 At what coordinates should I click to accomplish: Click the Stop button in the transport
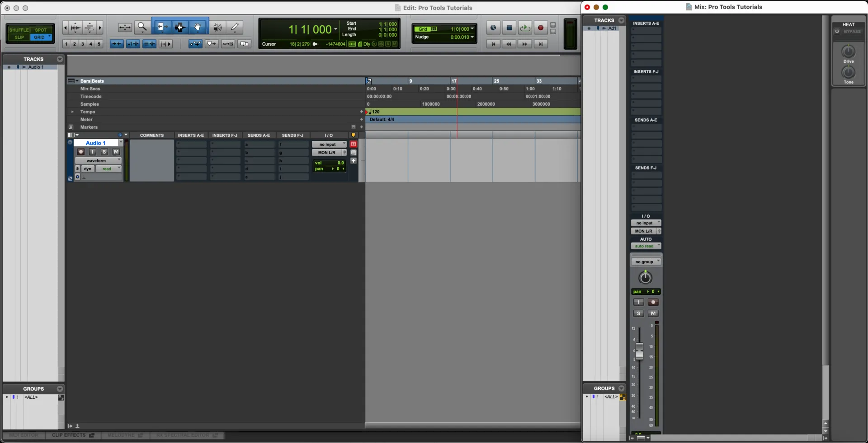pos(509,28)
